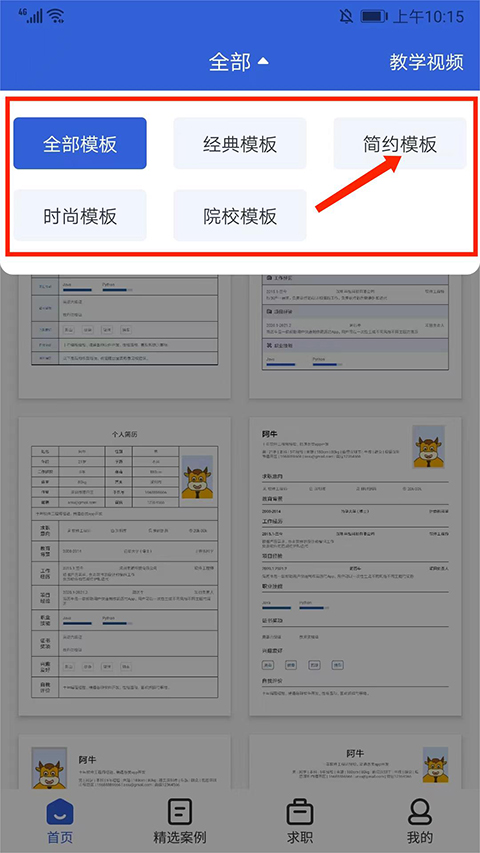Choose the 时尚模板 category

coord(80,215)
